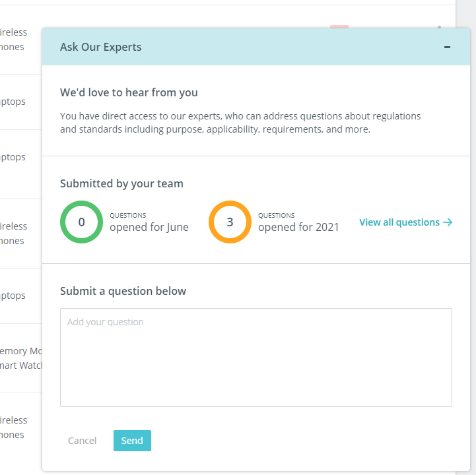The width and height of the screenshot is (476, 475).
Task: Click the arrow beside View all questions
Action: [x=448, y=222]
